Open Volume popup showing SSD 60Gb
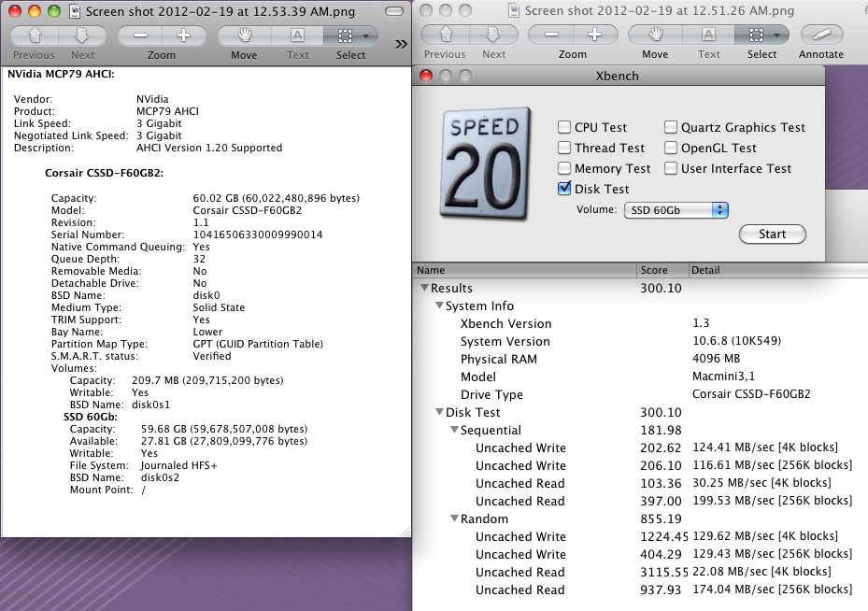This screenshot has height=611, width=868. point(676,210)
